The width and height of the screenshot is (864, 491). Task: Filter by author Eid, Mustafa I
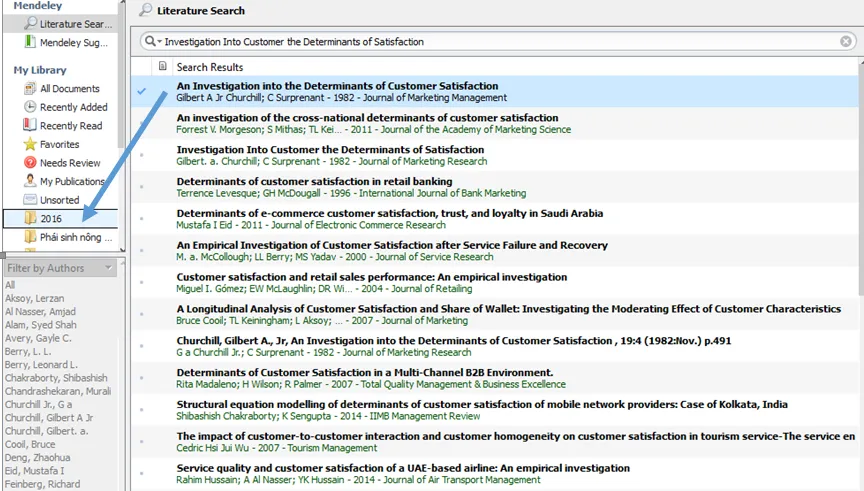point(34,471)
